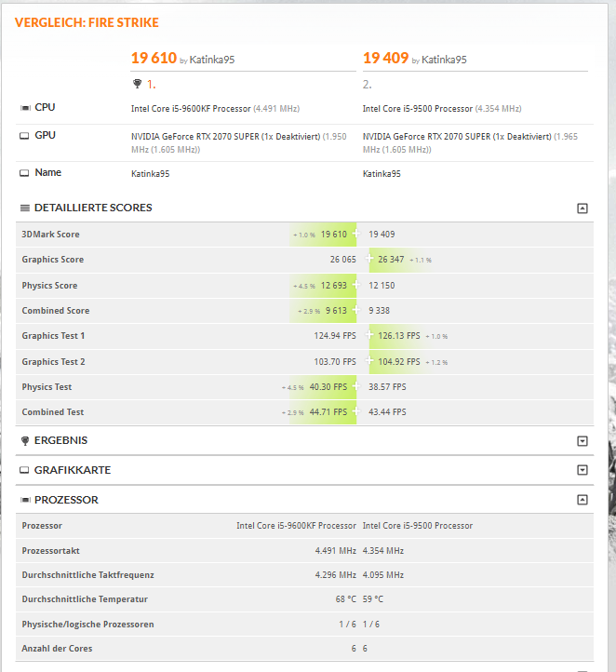
Task: Click the plus icon beside 104.92 FPS
Action: [x=369, y=360]
